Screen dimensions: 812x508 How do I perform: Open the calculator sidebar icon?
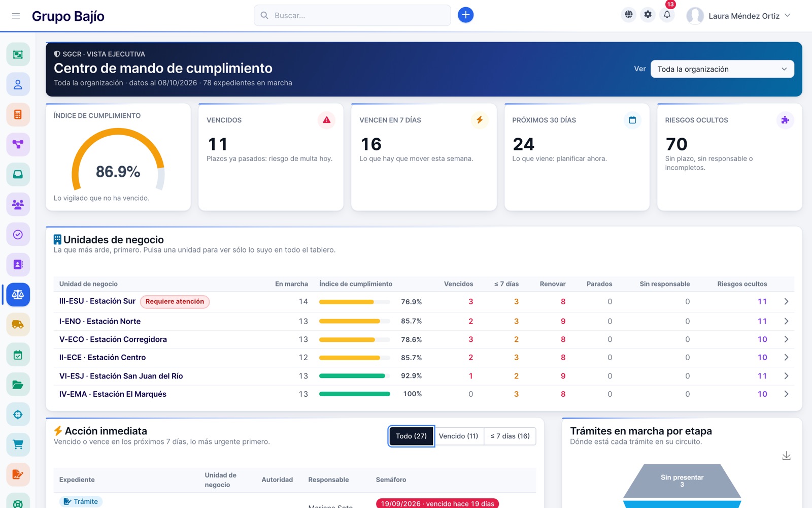pos(18,114)
